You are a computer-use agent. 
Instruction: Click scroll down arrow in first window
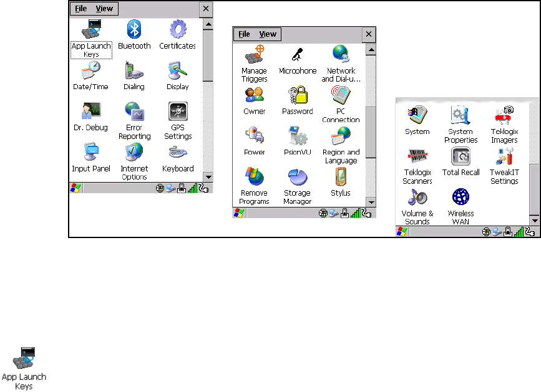click(x=208, y=177)
